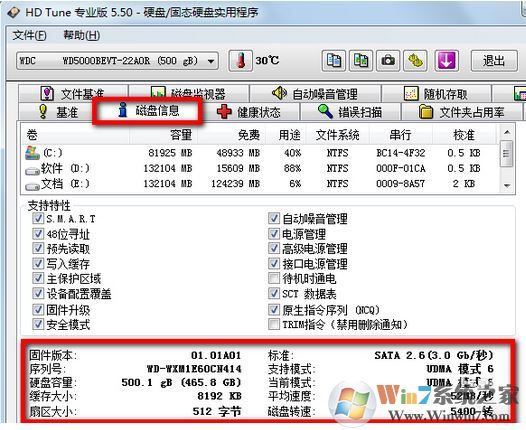Click the 8192 KB cache size value
This screenshot has height=430, width=526.
[x=219, y=396]
